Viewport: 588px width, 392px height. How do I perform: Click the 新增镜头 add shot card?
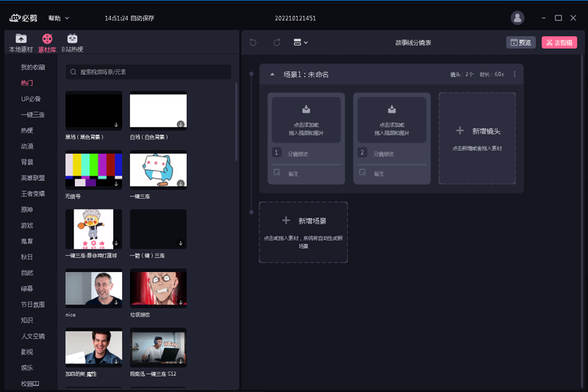(x=477, y=138)
